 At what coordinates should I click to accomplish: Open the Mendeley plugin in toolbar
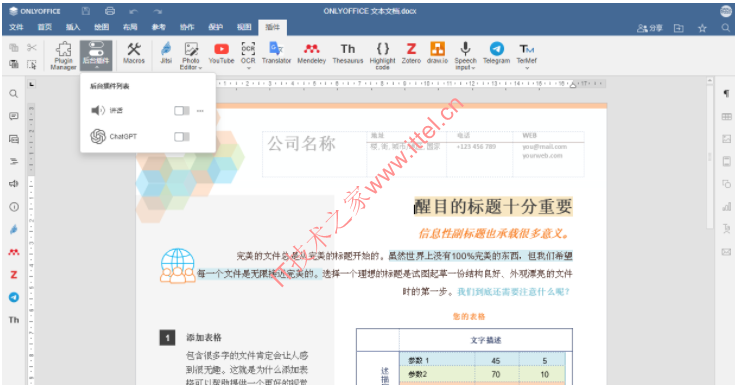click(x=312, y=53)
